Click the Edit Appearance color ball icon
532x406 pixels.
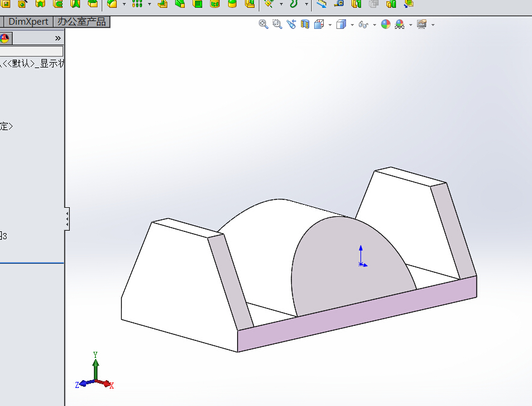click(386, 24)
